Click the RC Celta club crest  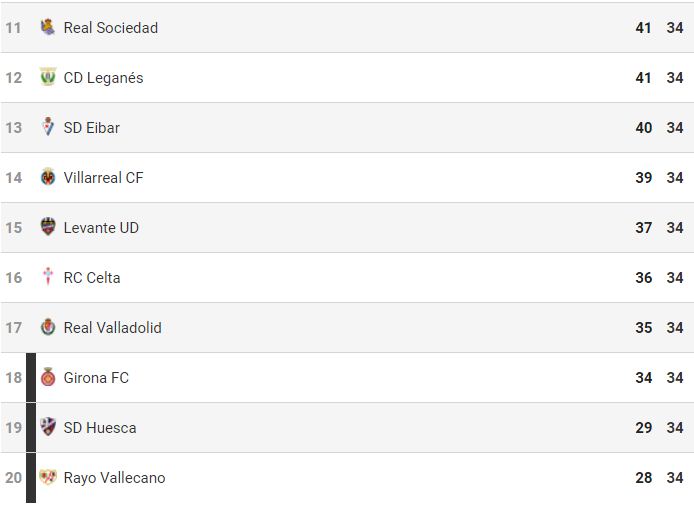click(48, 277)
